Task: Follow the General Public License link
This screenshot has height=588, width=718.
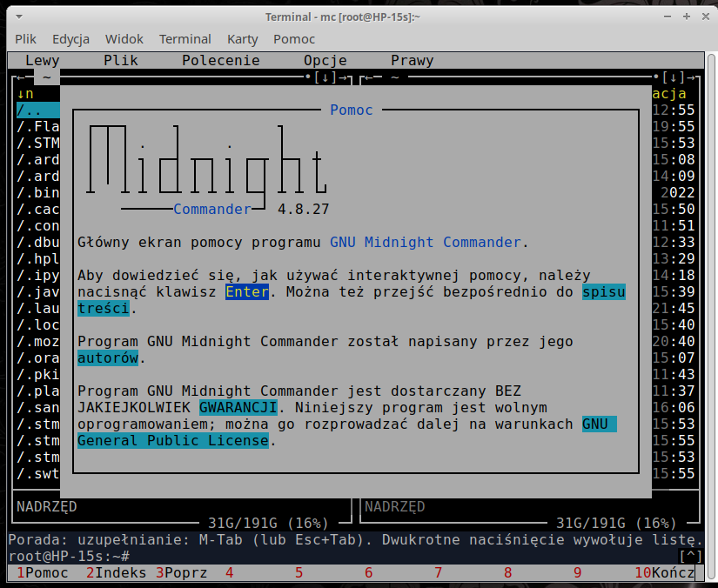Action: tap(173, 440)
